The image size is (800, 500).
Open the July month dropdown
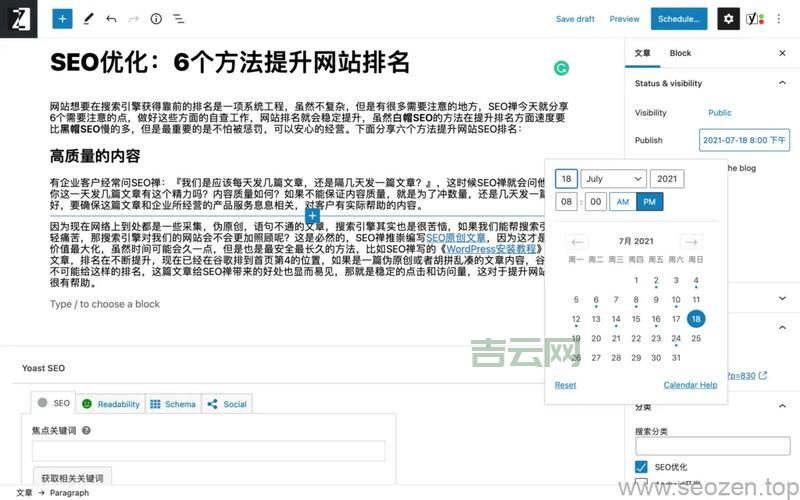613,179
